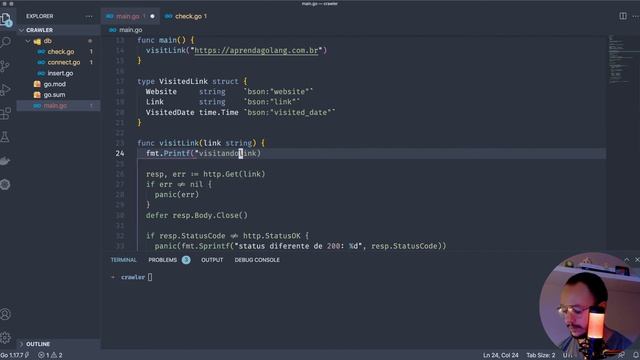Image resolution: width=640 pixels, height=360 pixels.
Task: Open go.sum in the explorer
Action: pos(54,95)
